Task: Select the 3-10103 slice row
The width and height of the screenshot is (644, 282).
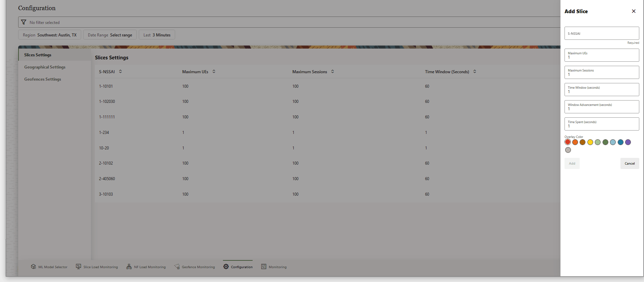Action: click(328, 194)
